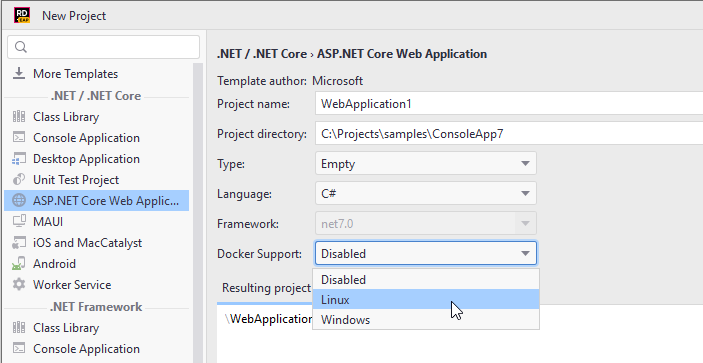Select iOS and MacCatalyst template
This screenshot has height=363, width=703.
tap(96, 242)
